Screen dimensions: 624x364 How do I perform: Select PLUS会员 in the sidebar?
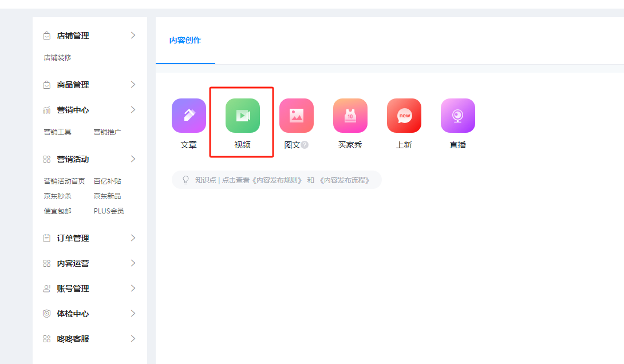pos(109,211)
